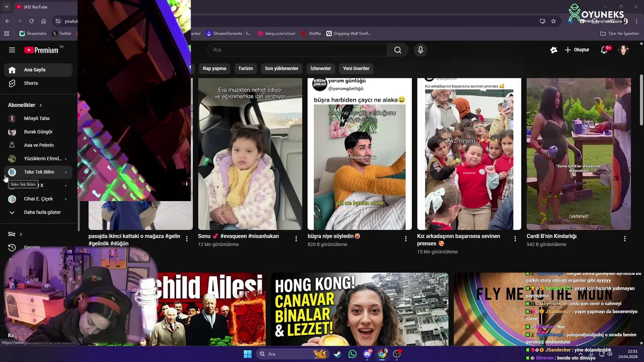644x362 pixels.
Task: Bookmark this page with the star icon
Action: pyautogui.click(x=553, y=21)
